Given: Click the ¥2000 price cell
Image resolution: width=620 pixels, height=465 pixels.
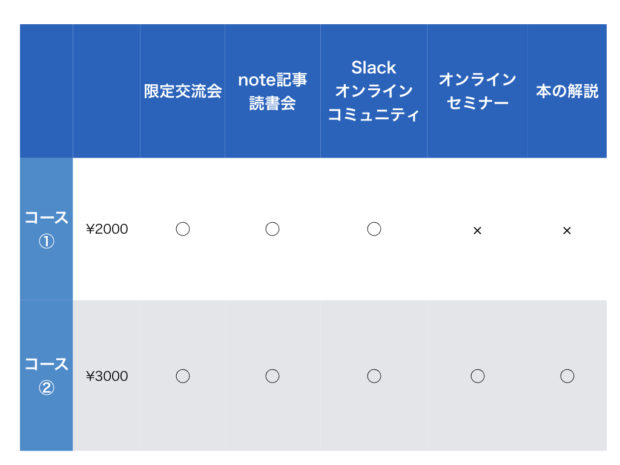Looking at the screenshot, I should click(107, 229).
